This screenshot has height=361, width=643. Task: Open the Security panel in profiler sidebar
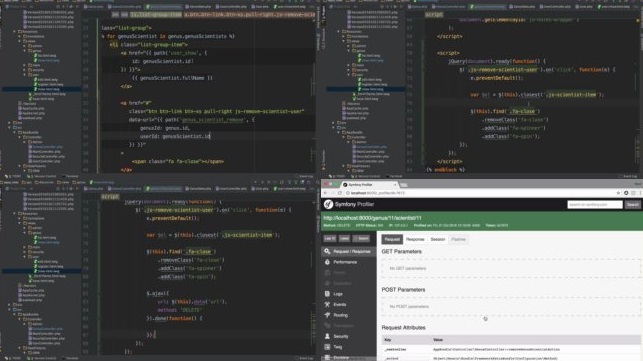pos(337,336)
